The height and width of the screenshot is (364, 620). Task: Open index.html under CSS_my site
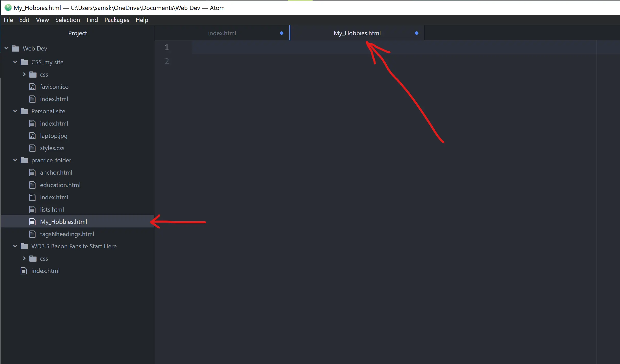(x=54, y=99)
